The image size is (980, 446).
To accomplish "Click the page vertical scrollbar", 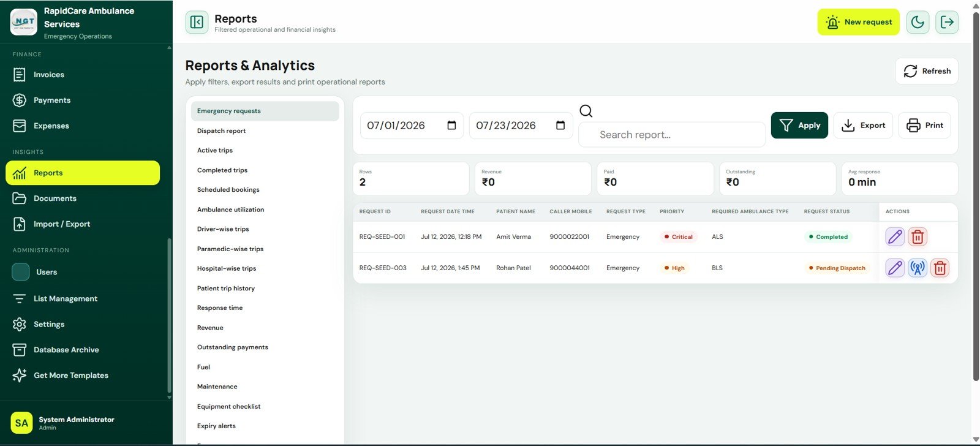I will coord(976,196).
